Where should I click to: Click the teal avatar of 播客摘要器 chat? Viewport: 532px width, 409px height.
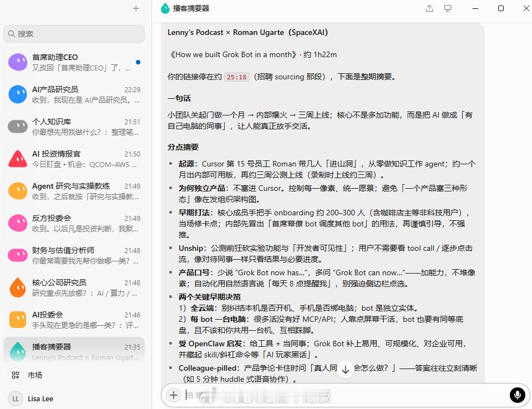pyautogui.click(x=18, y=351)
